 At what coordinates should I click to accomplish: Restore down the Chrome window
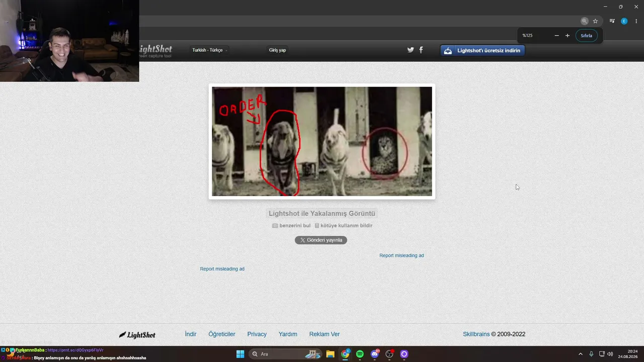click(620, 7)
